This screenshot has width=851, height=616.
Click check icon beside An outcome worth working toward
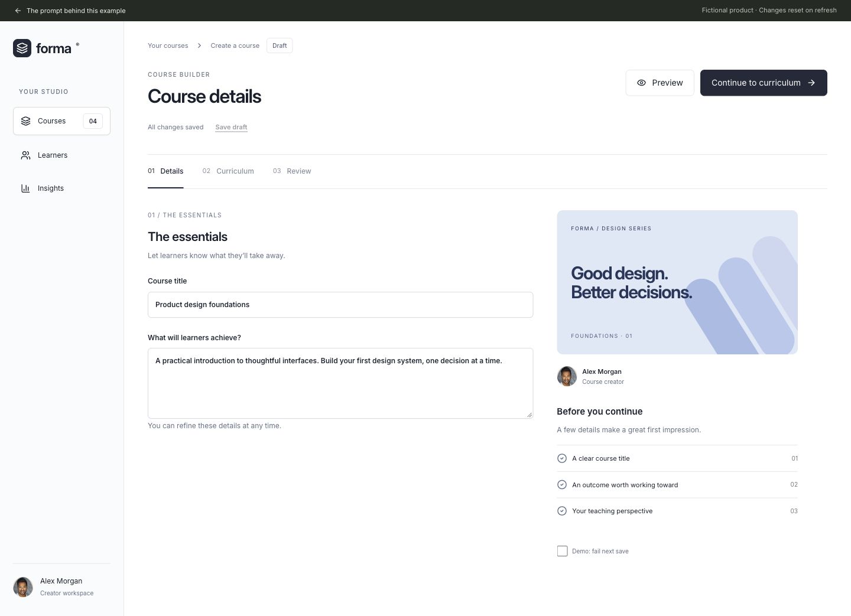coord(562,485)
